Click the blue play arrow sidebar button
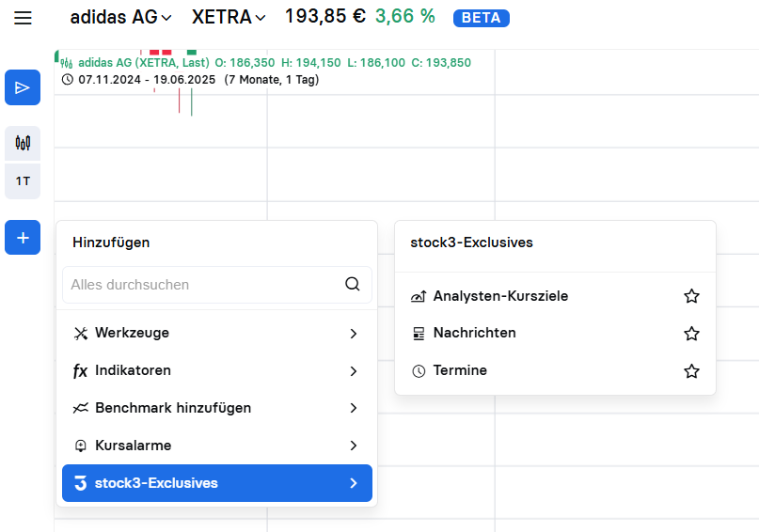Image resolution: width=759 pixels, height=532 pixels. point(23,87)
